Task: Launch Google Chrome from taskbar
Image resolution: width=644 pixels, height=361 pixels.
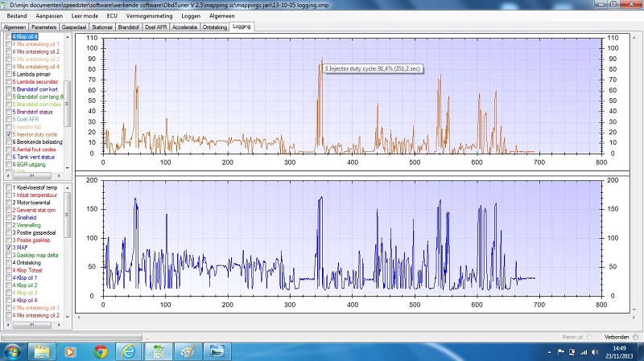Action: [100, 351]
